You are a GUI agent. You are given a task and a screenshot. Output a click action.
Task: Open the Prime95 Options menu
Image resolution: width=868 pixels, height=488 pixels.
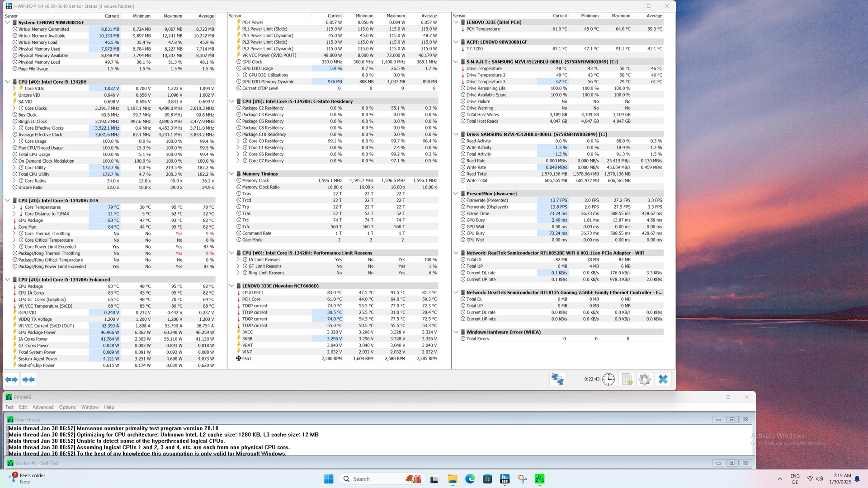point(67,407)
